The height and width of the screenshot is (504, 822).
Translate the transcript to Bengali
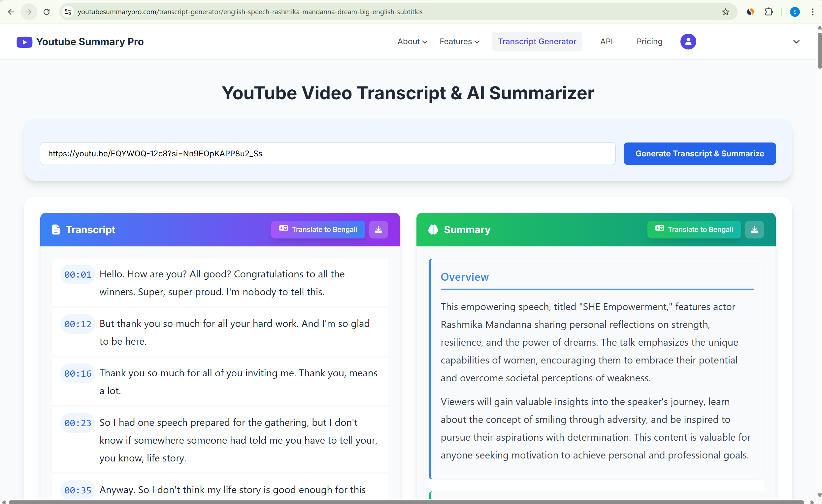pos(317,230)
